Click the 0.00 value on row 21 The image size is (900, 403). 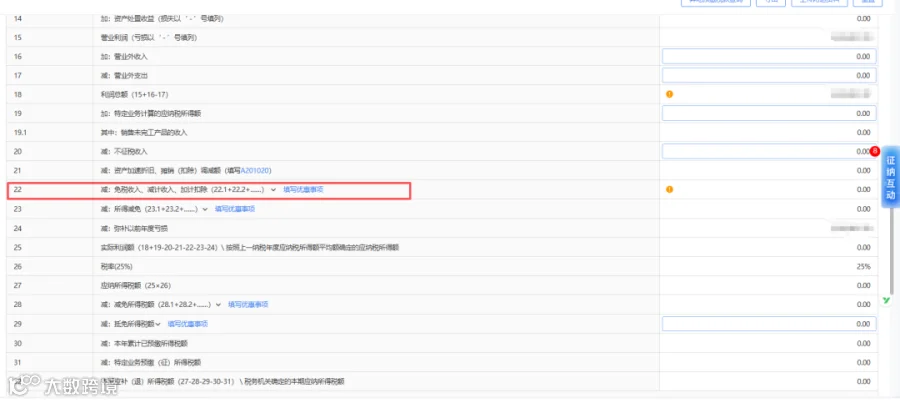pos(863,170)
